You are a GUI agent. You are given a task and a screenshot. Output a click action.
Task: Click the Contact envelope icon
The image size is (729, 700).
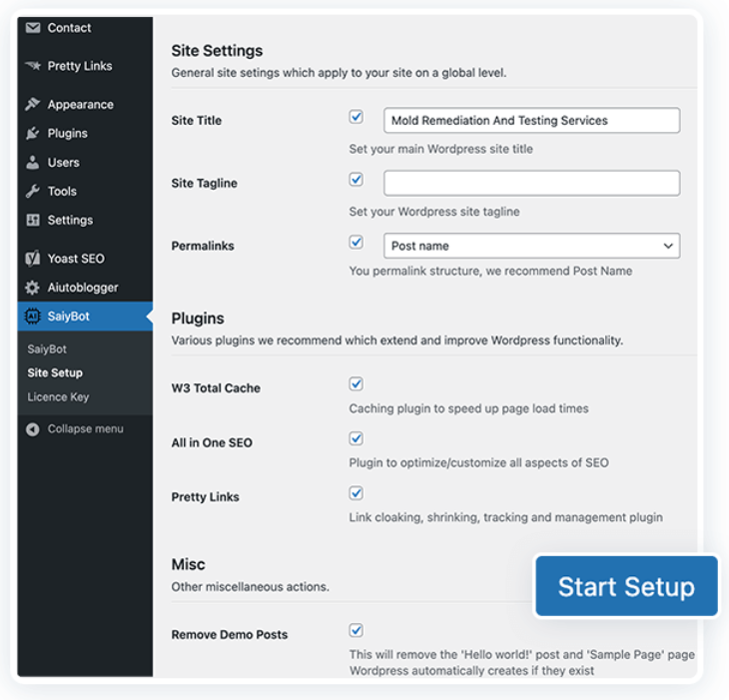coord(33,28)
